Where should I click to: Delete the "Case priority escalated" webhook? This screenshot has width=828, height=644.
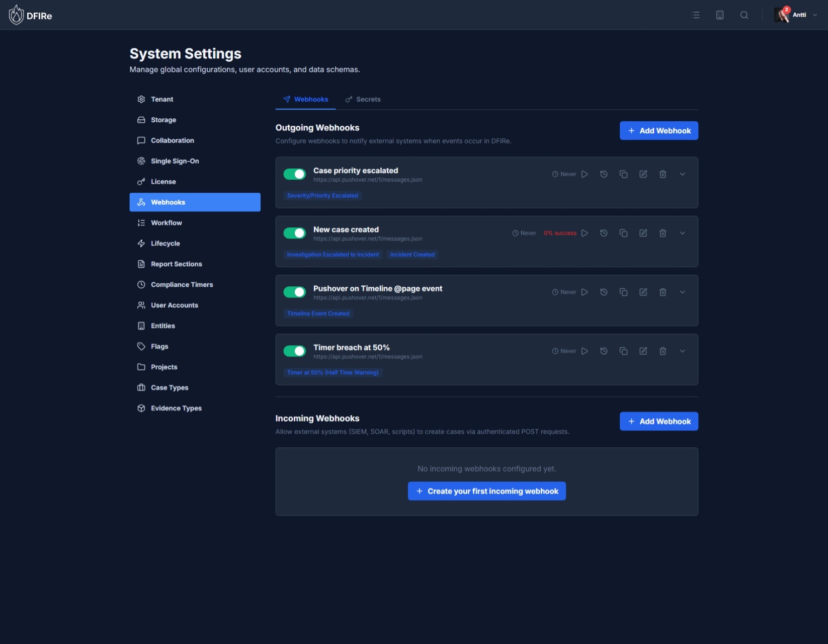point(663,174)
